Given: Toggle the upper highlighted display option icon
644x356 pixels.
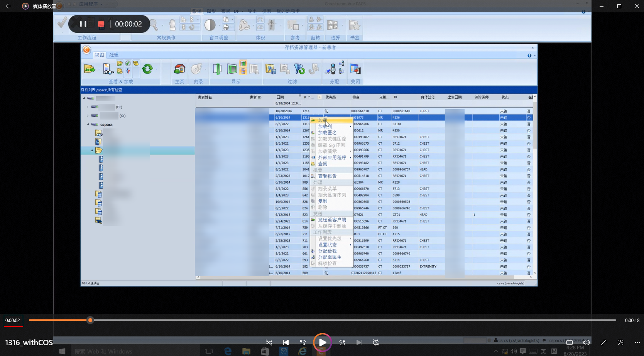Looking at the screenshot, I should pos(243,63).
